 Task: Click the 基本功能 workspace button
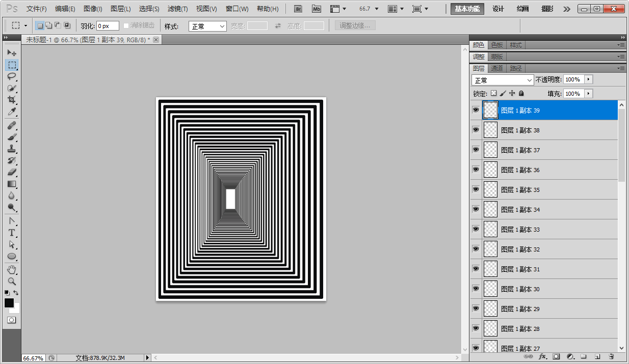[x=467, y=9]
